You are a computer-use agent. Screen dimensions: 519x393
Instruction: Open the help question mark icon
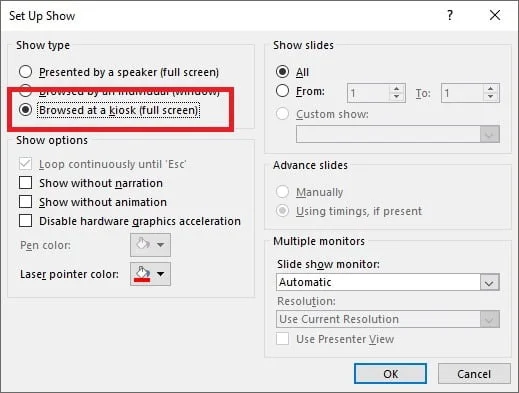(450, 15)
